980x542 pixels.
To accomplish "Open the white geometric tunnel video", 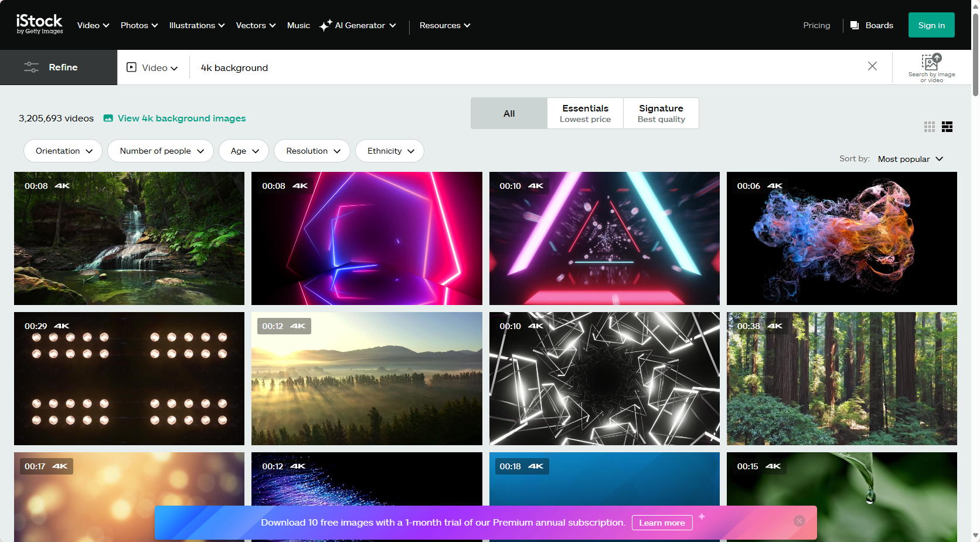I will point(604,378).
